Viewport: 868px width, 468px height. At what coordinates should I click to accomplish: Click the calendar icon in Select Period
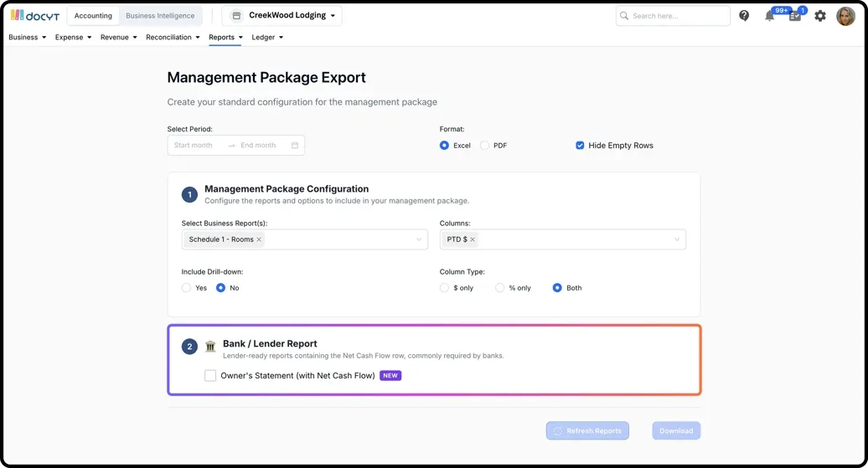pos(295,146)
